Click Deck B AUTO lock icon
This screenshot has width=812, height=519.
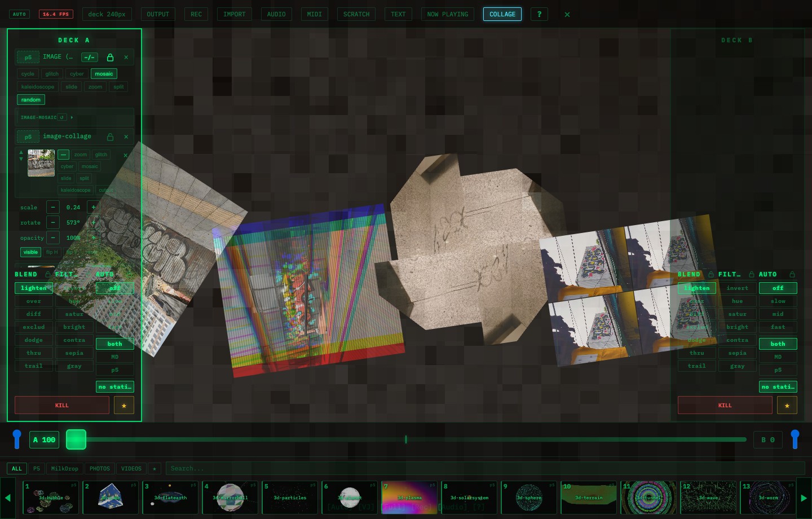point(792,274)
